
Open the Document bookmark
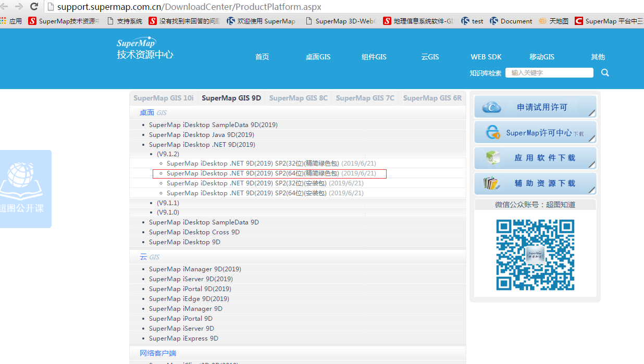pos(511,21)
